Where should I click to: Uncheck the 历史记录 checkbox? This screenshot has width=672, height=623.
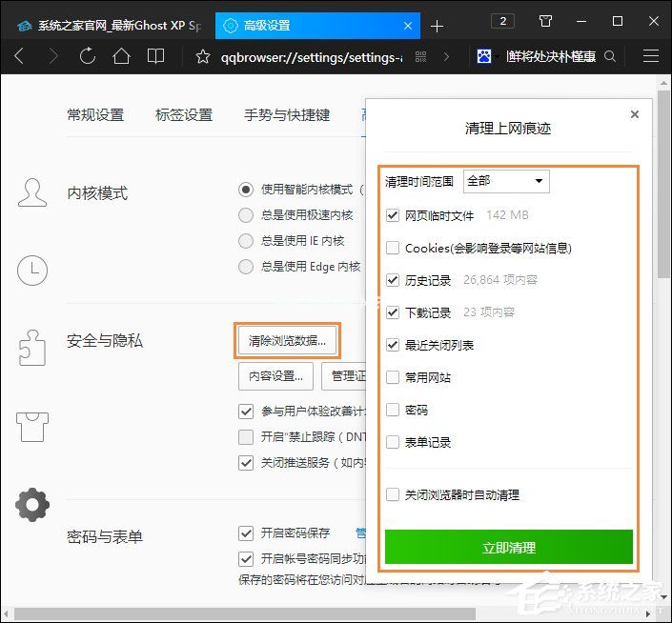[393, 280]
